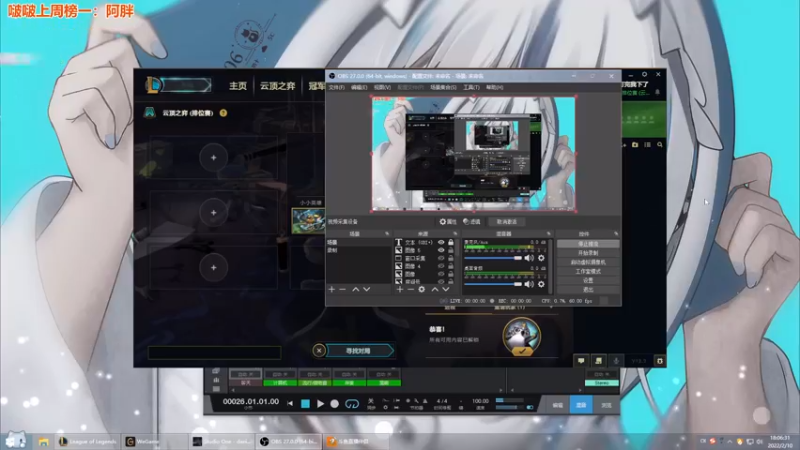This screenshot has height=450, width=800.
Task: Open chat bubble icon at League client bottom
Action: coord(581,361)
